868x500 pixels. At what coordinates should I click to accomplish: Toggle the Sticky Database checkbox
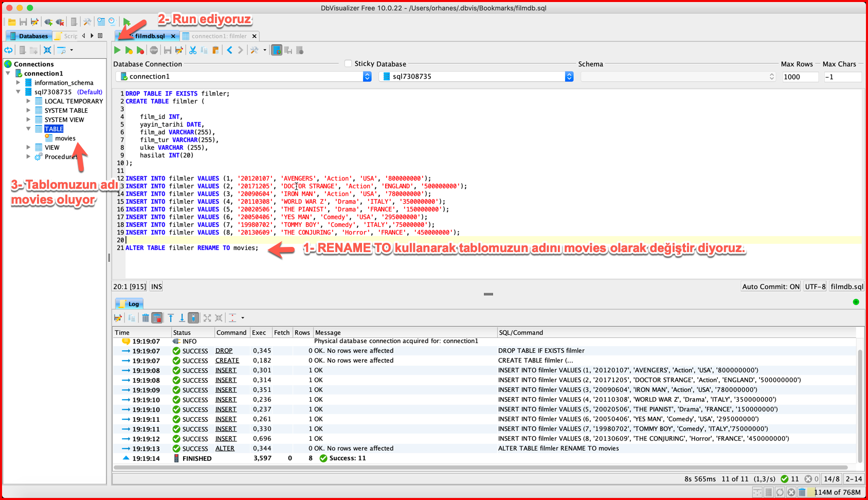point(348,63)
